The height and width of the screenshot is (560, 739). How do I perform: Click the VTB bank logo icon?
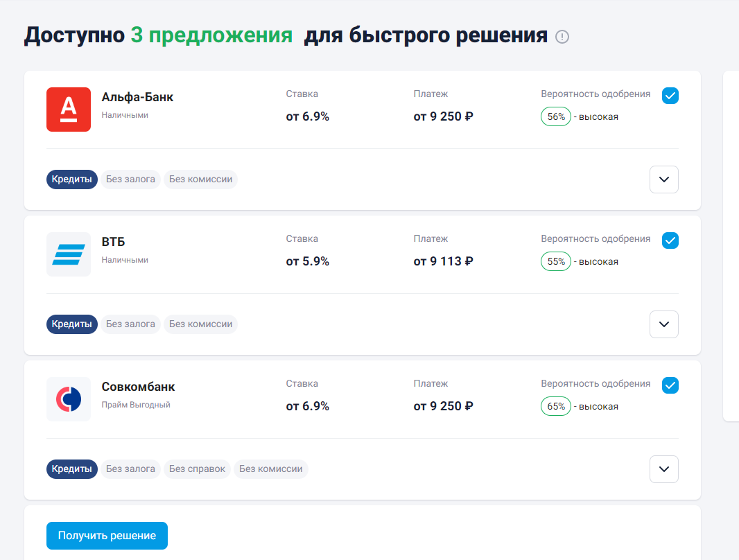[x=68, y=254]
